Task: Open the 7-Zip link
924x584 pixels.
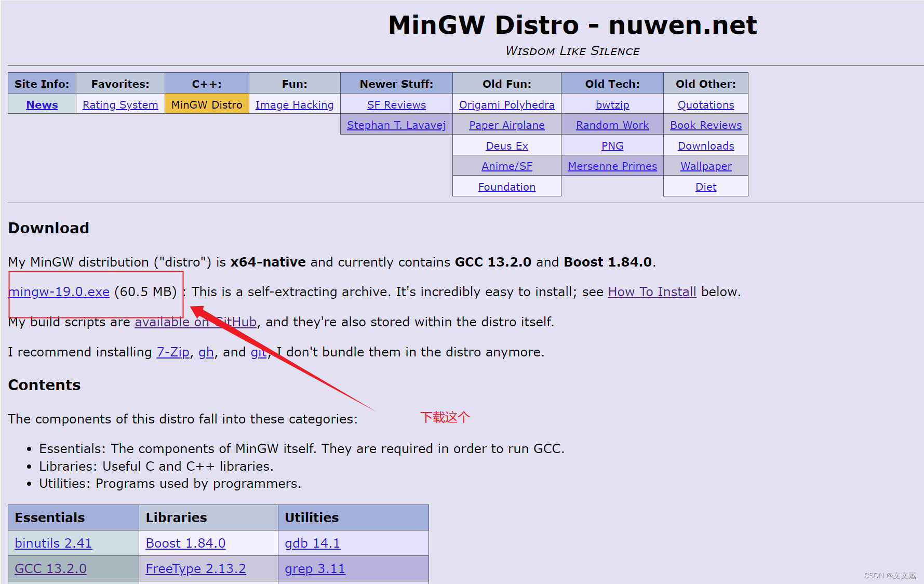Action: [173, 352]
